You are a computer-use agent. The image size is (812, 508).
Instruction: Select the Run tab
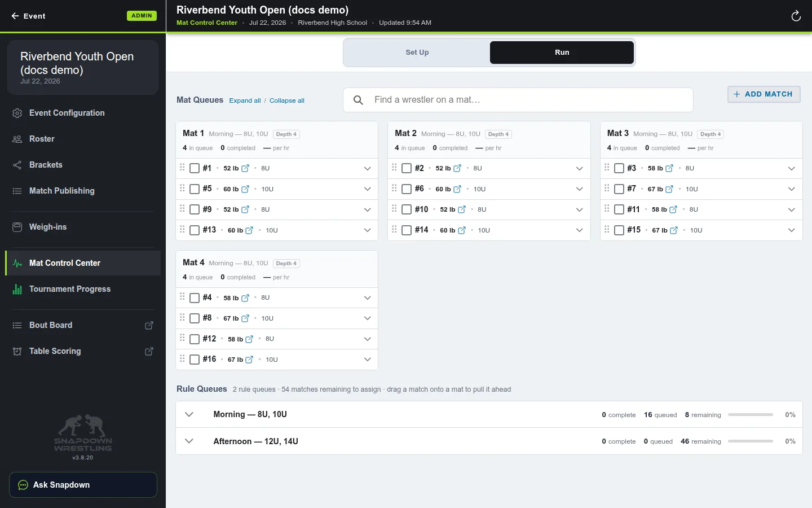point(562,52)
